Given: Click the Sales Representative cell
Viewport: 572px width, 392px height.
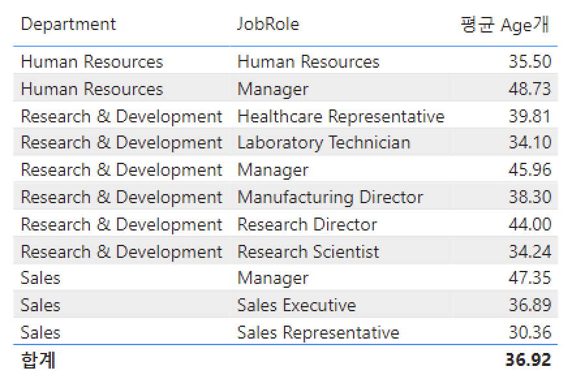Looking at the screenshot, I should [x=318, y=333].
